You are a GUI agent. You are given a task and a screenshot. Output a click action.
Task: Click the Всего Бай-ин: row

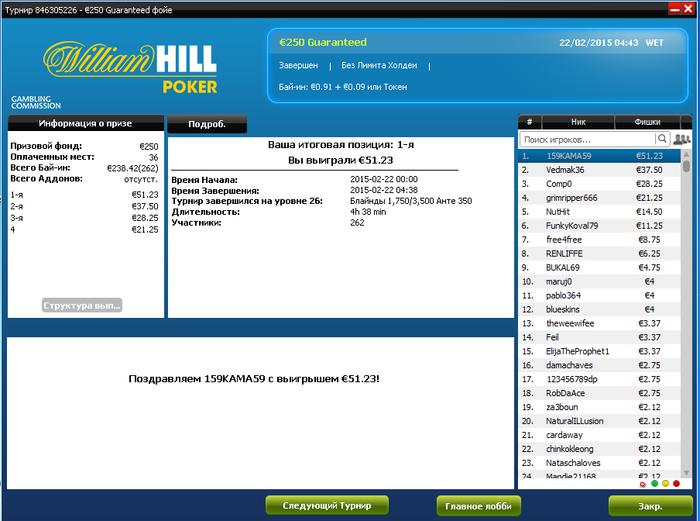84,168
